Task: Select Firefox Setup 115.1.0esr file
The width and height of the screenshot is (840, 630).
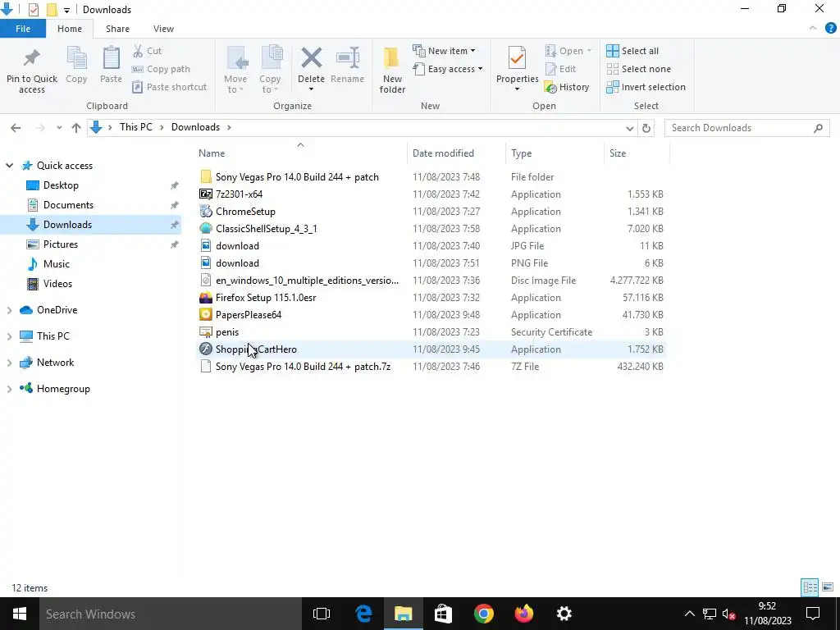Action: [x=431, y=298]
